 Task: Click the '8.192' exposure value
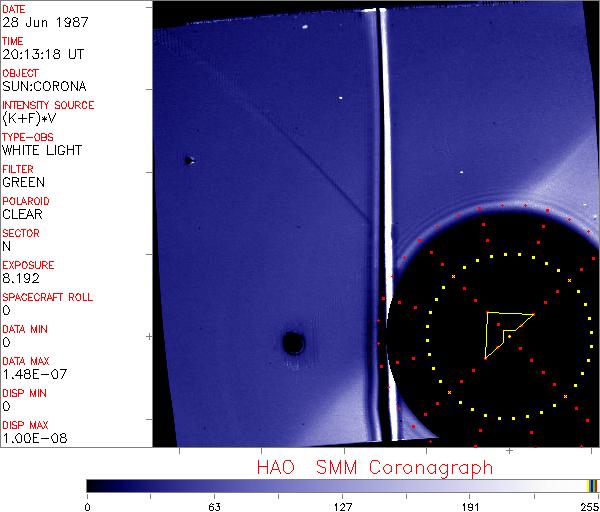pos(20,278)
